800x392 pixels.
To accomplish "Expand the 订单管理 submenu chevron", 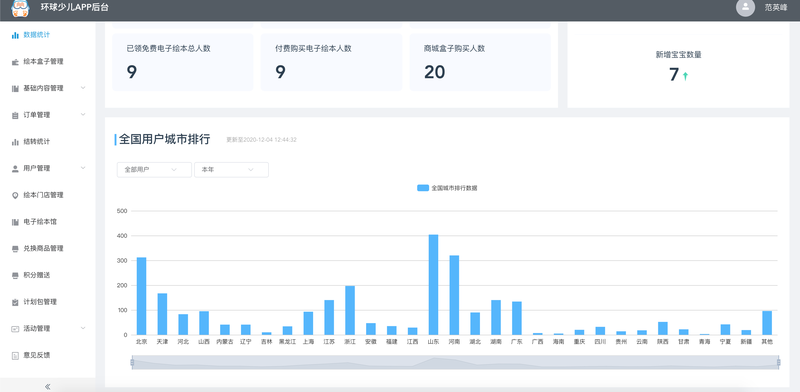I will pos(83,114).
